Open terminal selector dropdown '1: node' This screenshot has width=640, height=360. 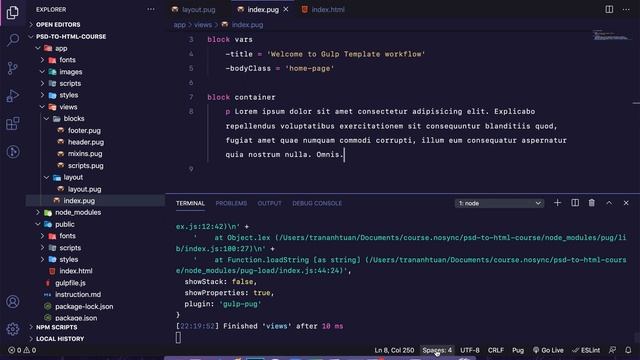pyautogui.click(x=499, y=203)
